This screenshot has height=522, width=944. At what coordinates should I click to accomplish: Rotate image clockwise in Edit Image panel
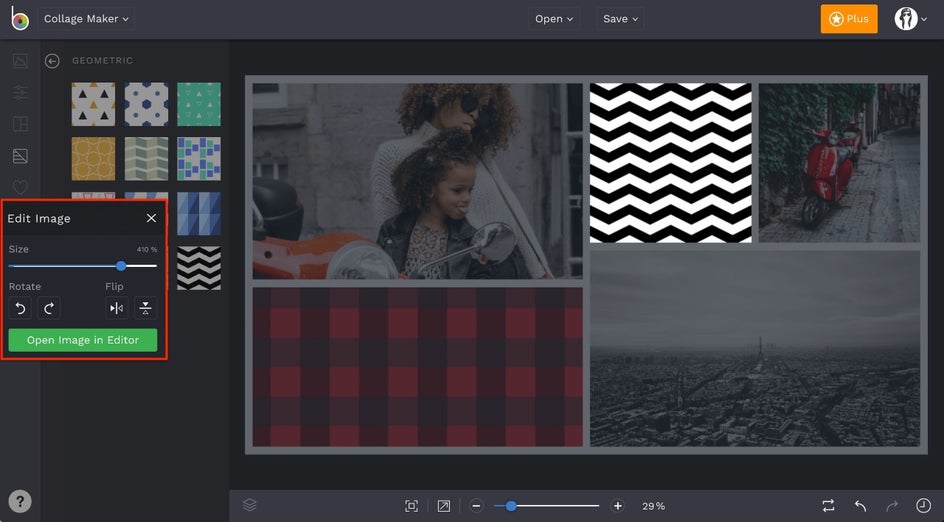pos(49,308)
